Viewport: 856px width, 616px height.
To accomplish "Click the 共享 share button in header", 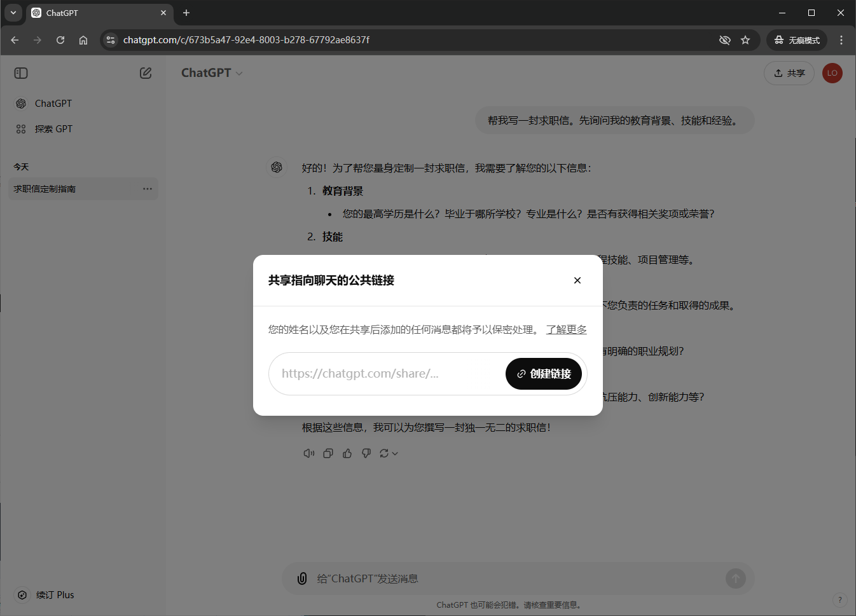I will (x=789, y=73).
